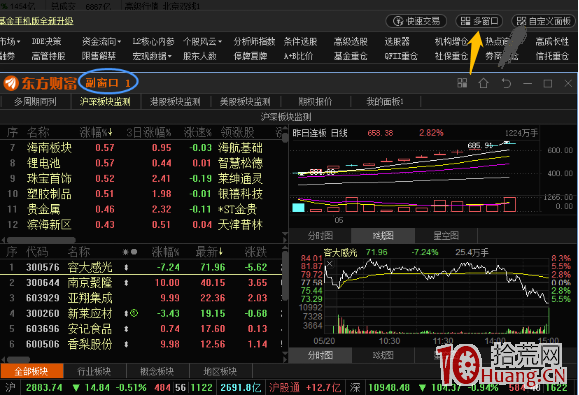Sort the sector list by the 涨幅% column header
This screenshot has height=395, width=579.
pos(96,132)
